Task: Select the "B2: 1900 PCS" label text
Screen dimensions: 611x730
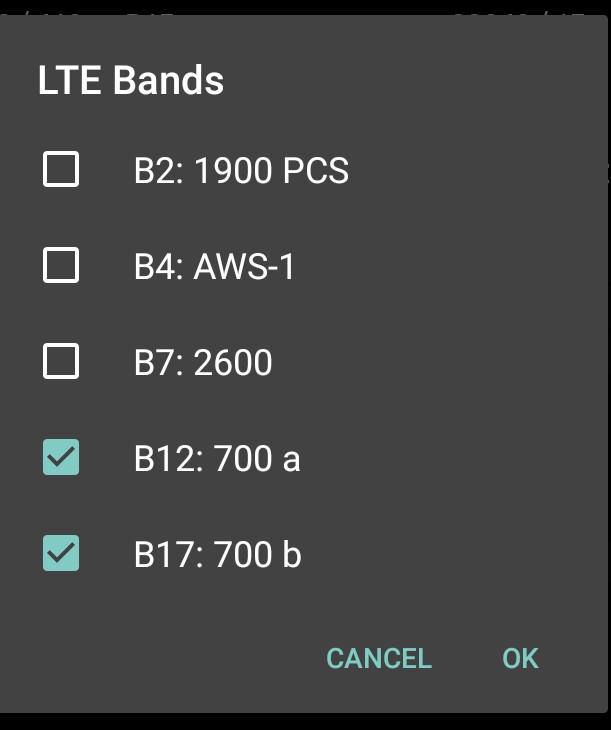Action: point(241,171)
